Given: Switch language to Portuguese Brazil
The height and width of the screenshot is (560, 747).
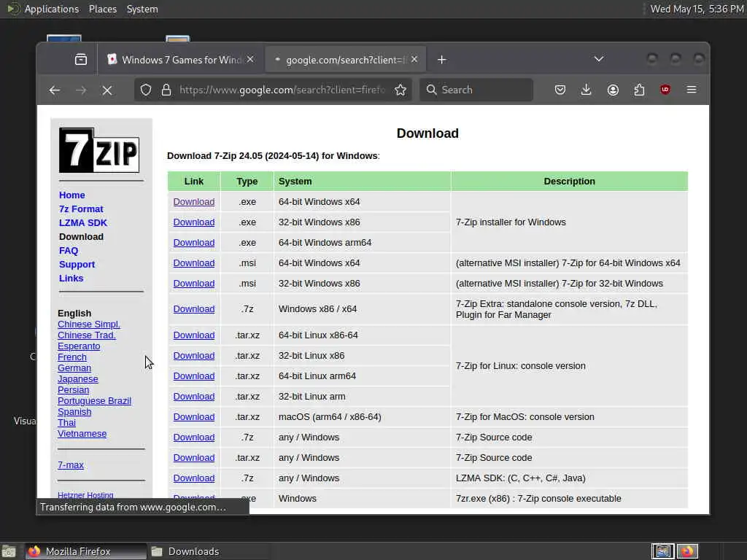Looking at the screenshot, I should point(94,401).
